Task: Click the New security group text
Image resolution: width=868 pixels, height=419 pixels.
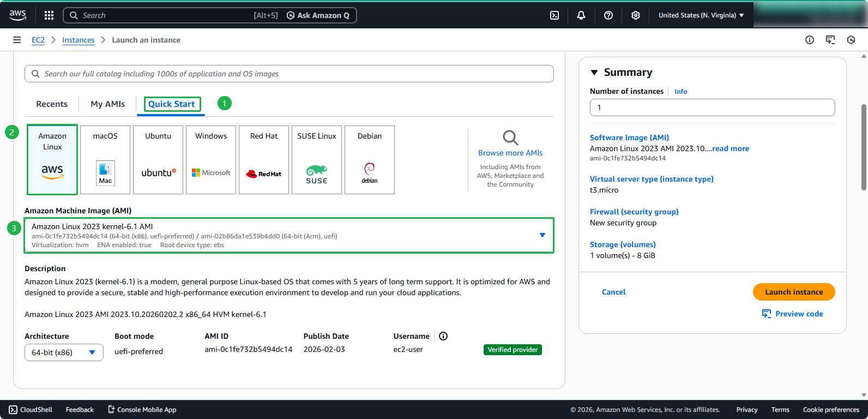Action: point(623,223)
